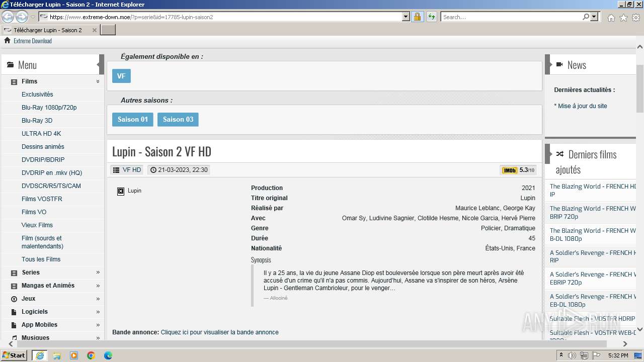Expand the Logiciels menu section
The image size is (644, 362).
point(98,312)
